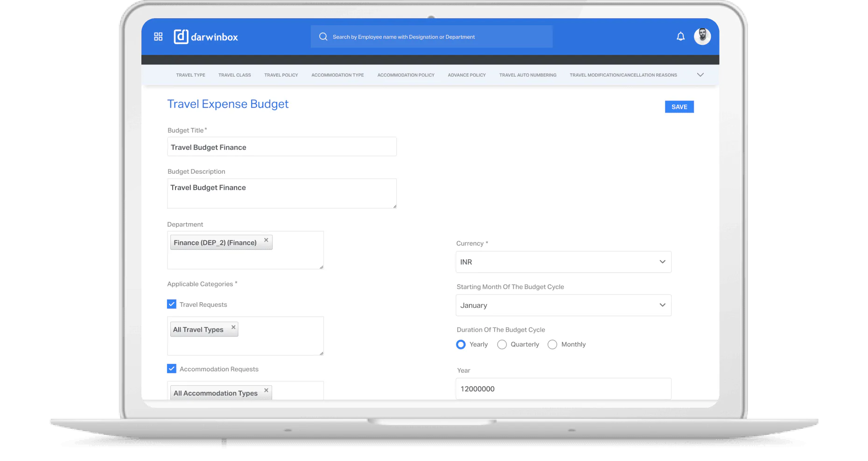The width and height of the screenshot is (868, 461).
Task: Open the Accommodation Type tab
Action: click(337, 75)
